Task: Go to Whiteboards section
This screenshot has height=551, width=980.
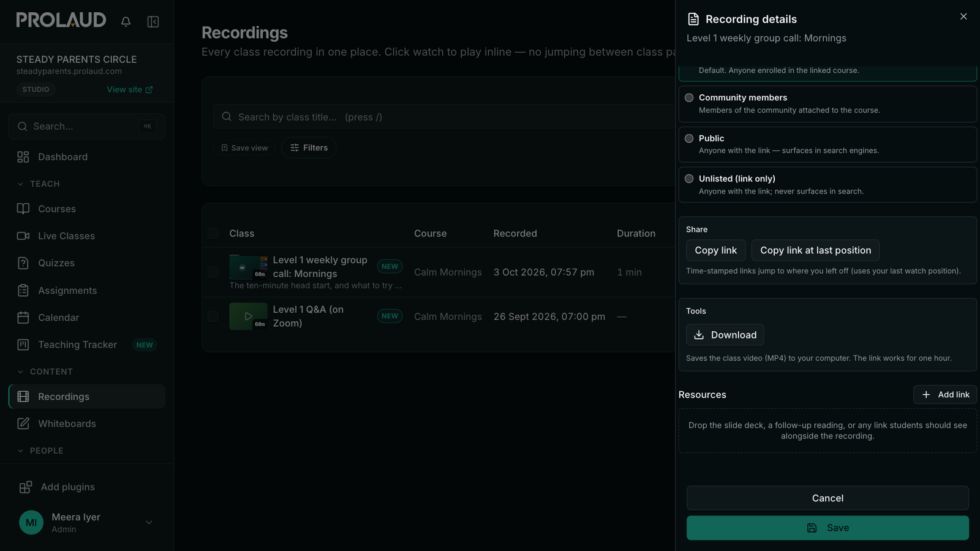Action: pyautogui.click(x=87, y=423)
